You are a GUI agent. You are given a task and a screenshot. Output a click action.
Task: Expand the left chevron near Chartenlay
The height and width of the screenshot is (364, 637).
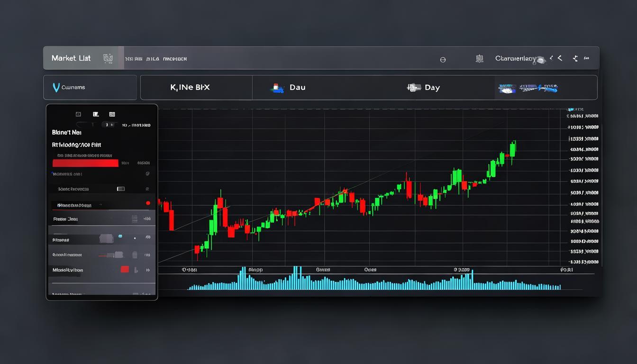(x=551, y=58)
